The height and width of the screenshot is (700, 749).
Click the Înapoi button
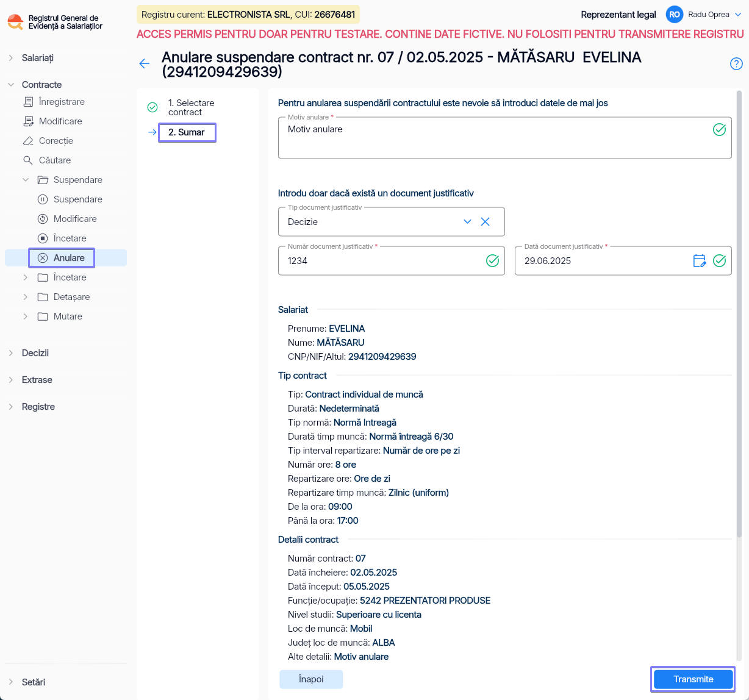click(x=311, y=679)
